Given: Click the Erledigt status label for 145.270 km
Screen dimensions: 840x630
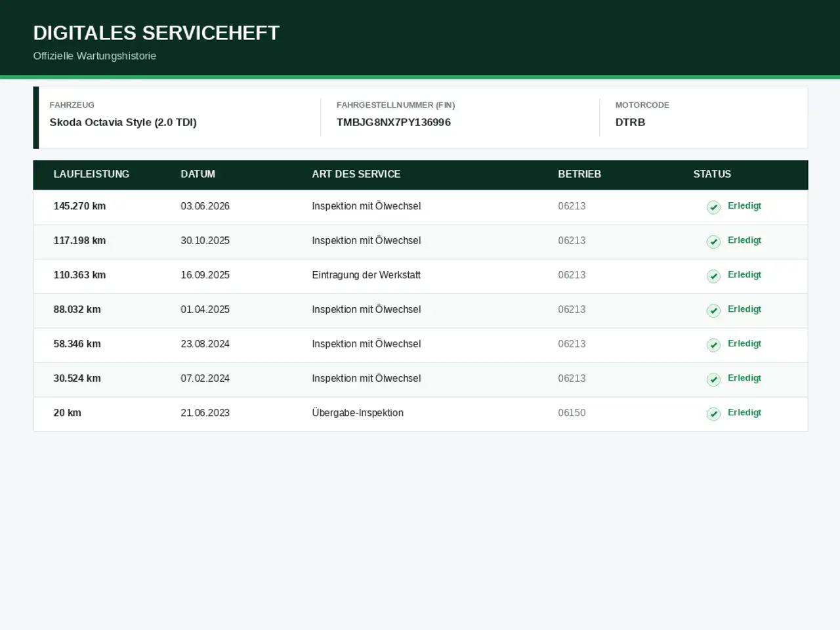Looking at the screenshot, I should (744, 205).
